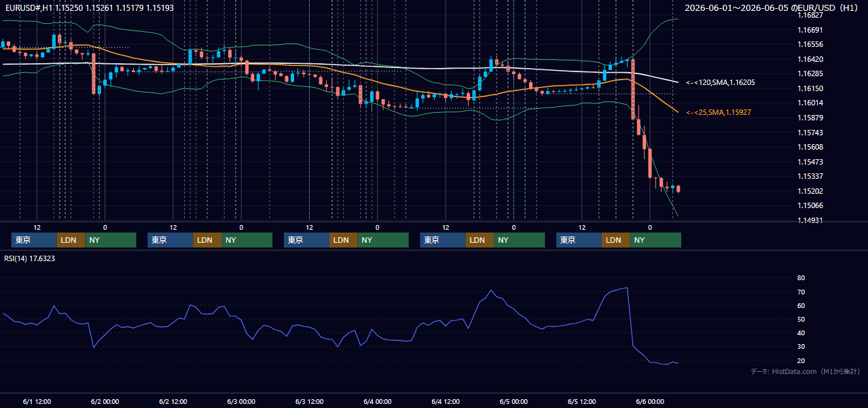868x408 pixels.
Task: Select the 6/4 12:00 time label
Action: tap(446, 402)
